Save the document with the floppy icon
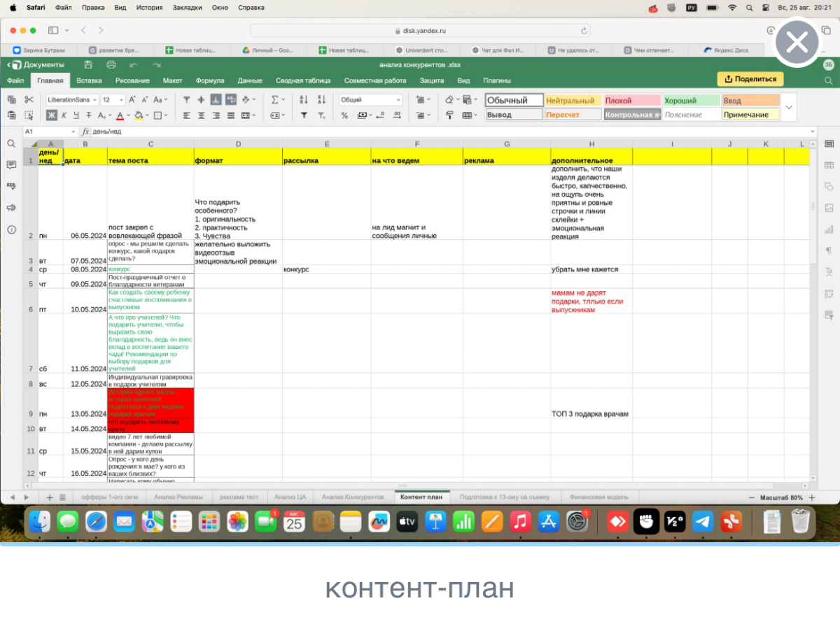This screenshot has height=631, width=840. tap(88, 64)
